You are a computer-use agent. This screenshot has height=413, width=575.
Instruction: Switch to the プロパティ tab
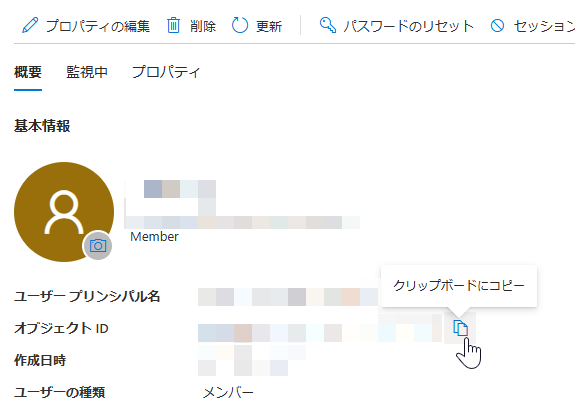166,72
